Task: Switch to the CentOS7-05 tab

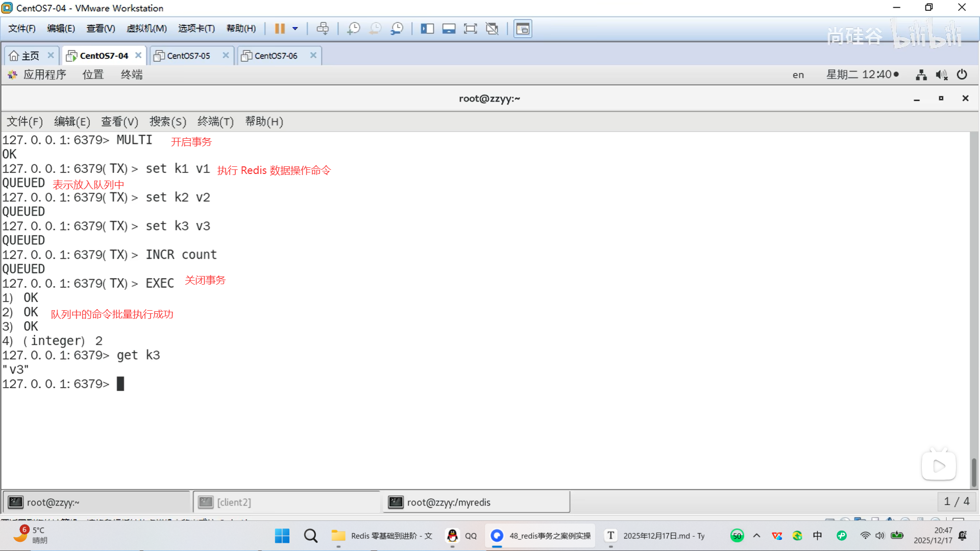Action: (x=188, y=56)
